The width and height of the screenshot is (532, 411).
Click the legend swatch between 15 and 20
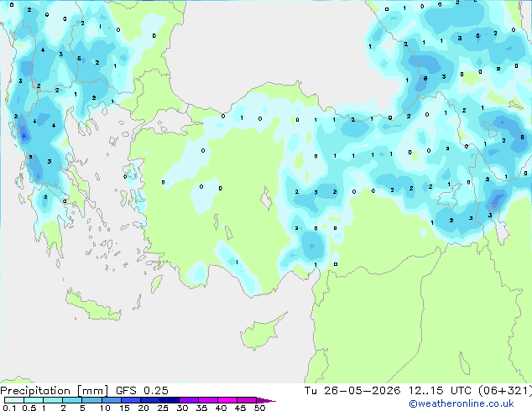click(x=130, y=400)
